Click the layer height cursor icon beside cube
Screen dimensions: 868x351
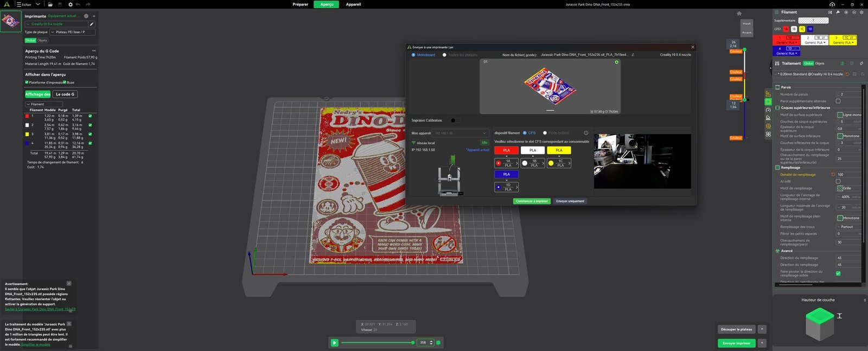click(839, 316)
